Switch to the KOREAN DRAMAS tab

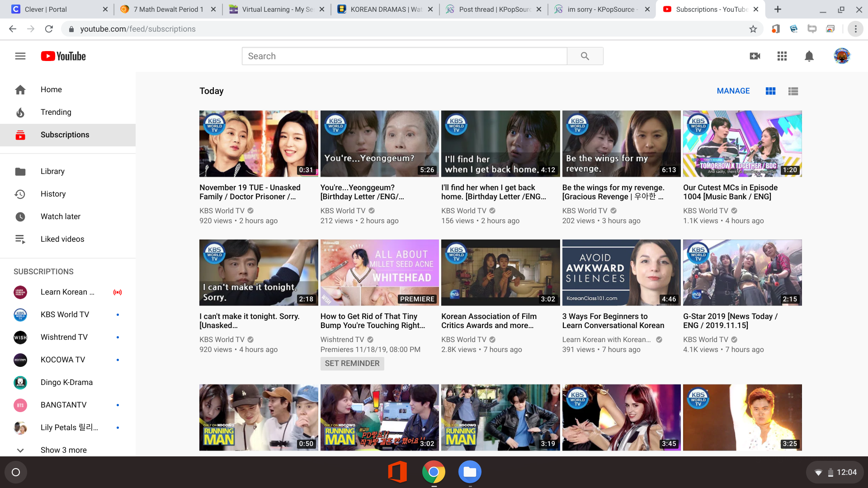[x=386, y=9]
